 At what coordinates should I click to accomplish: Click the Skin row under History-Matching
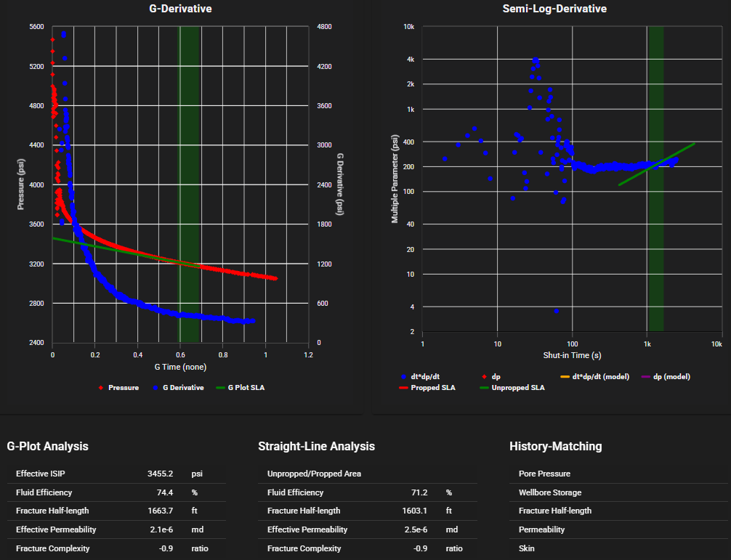click(x=527, y=548)
